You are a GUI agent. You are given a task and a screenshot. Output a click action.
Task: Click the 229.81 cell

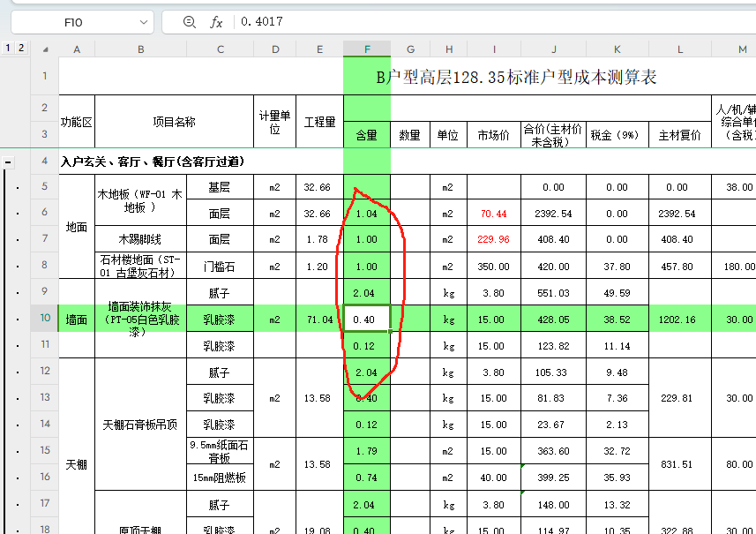[680, 398]
